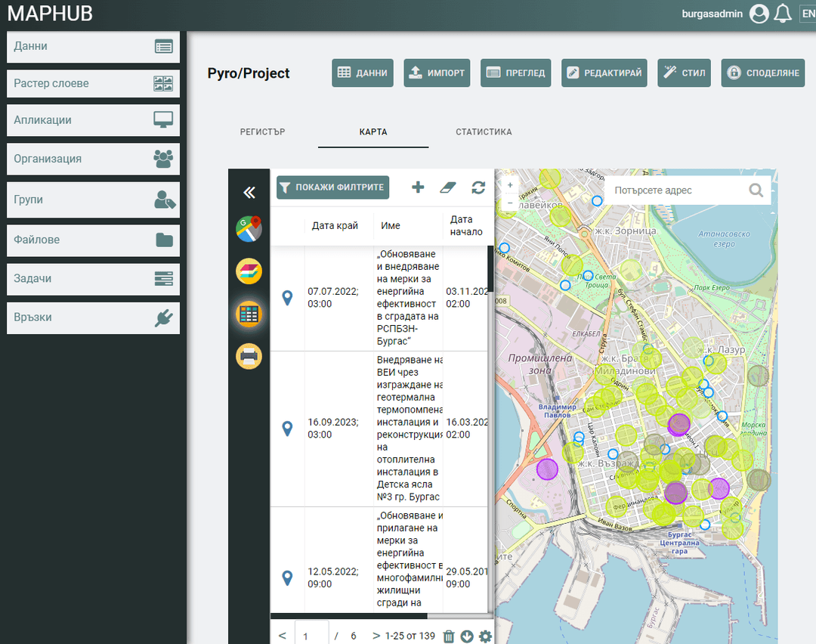The image size is (816, 644).
Task: Refresh the table with reload icon
Action: [x=478, y=187]
